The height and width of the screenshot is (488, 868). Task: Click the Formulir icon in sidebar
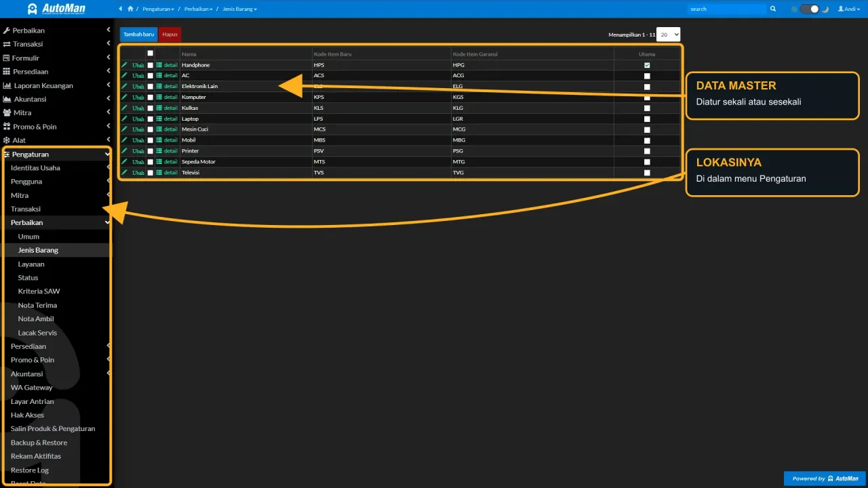[7, 58]
